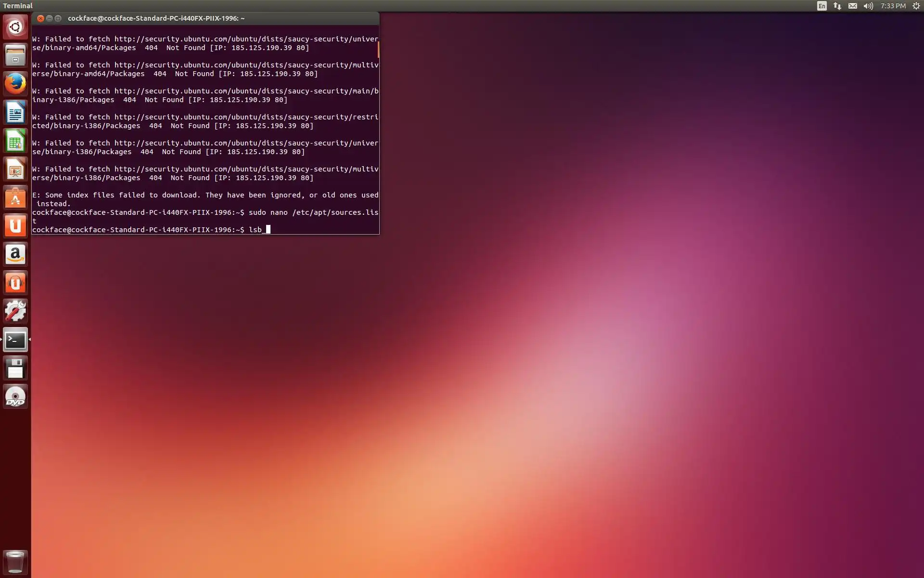This screenshot has height=578, width=924.
Task: Open the Amazon launcher icon
Action: (15, 254)
